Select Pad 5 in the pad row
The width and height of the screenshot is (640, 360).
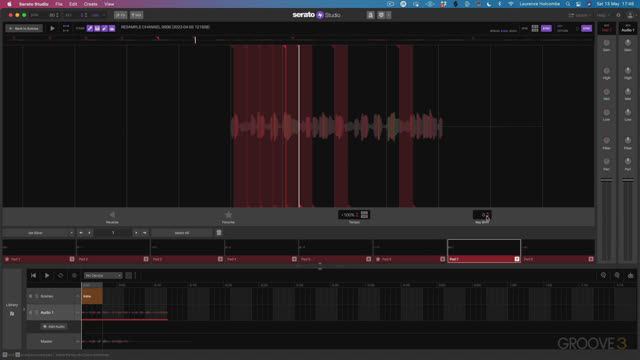click(336, 251)
